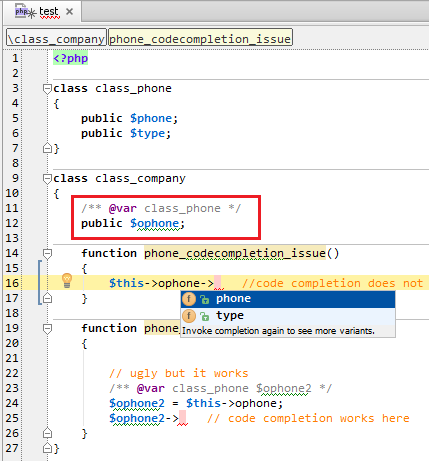Click the yellow lightbulb intention icon

[x=67, y=280]
